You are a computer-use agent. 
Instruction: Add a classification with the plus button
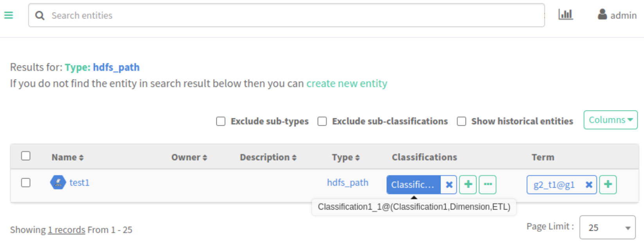click(x=468, y=184)
